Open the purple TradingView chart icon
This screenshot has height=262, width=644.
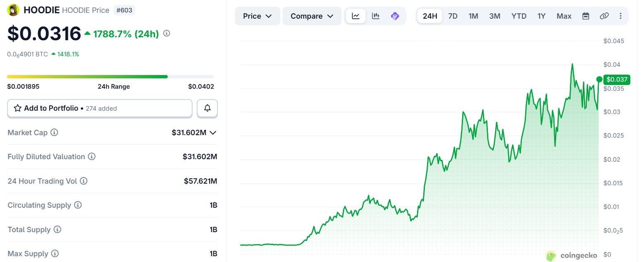coord(395,16)
